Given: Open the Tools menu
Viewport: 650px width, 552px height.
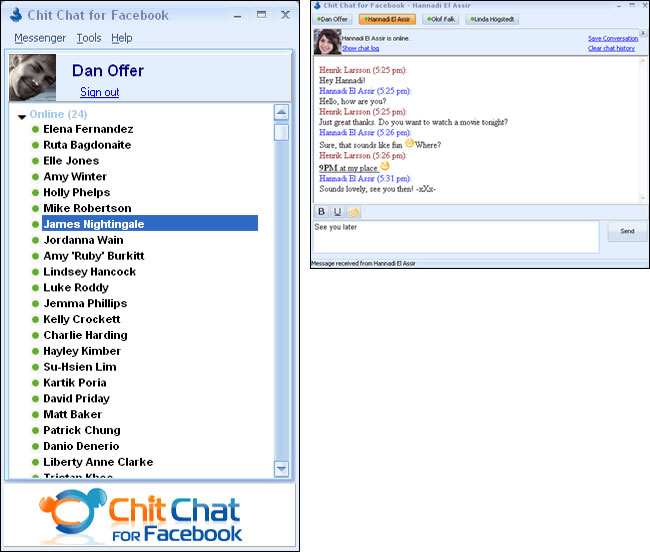Looking at the screenshot, I should 89,38.
